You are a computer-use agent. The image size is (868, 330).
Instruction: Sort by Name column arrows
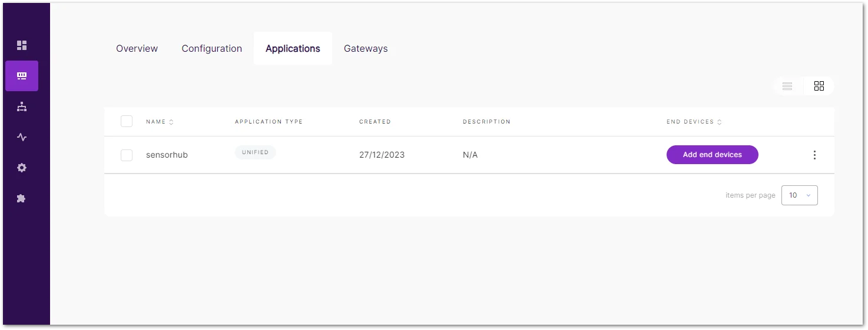tap(171, 122)
